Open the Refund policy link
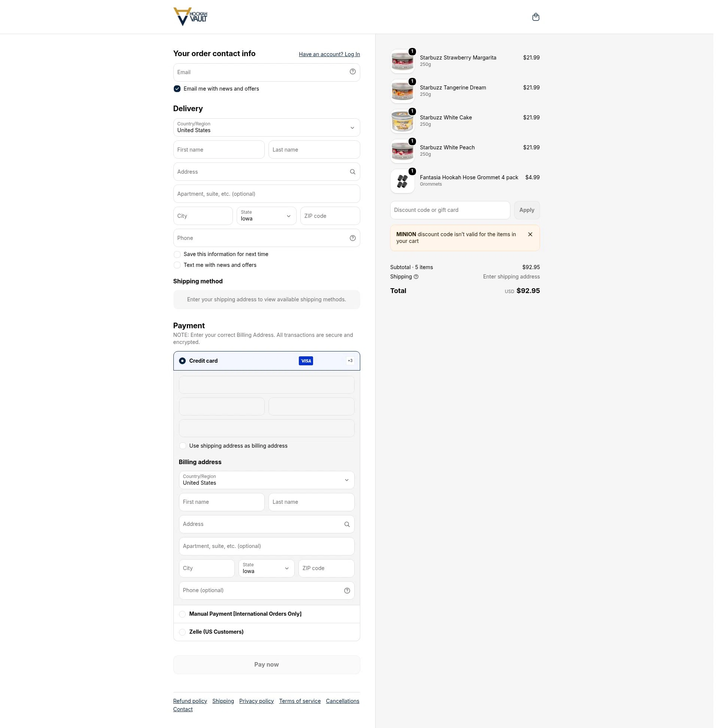This screenshot has width=719, height=728. [190, 701]
